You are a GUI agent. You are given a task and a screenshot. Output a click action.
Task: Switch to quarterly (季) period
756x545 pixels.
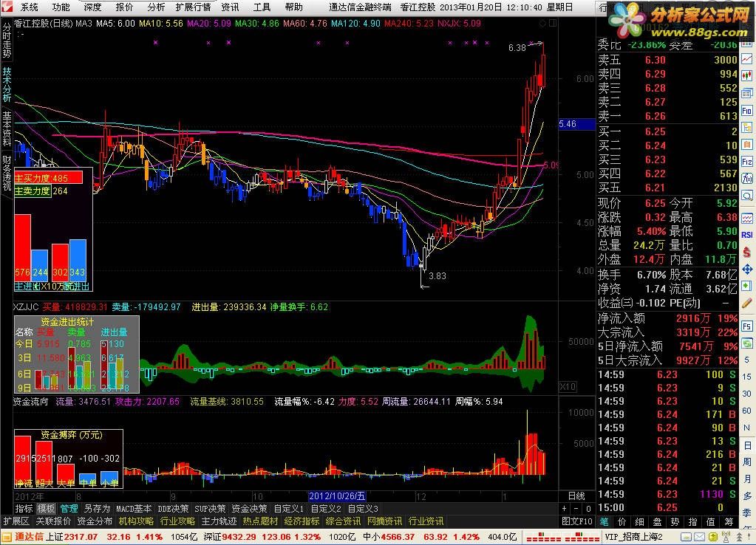(x=747, y=513)
